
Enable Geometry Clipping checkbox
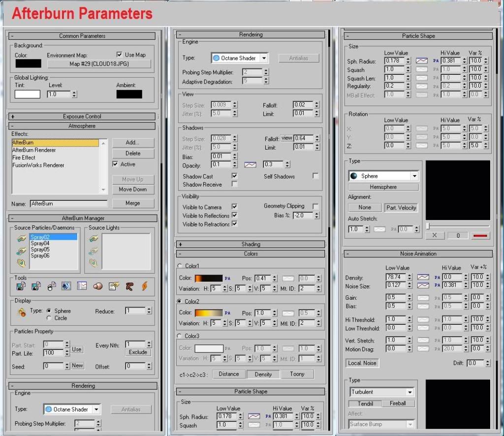[x=315, y=206]
